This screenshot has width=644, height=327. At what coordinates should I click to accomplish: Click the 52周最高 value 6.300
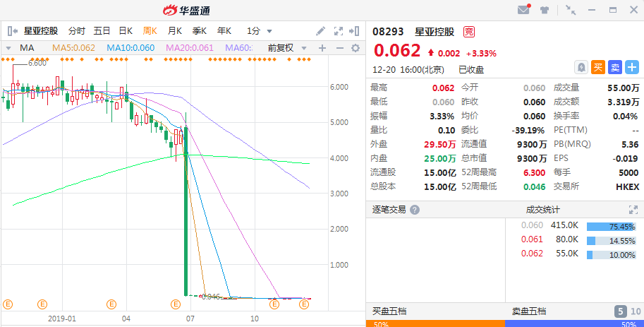pyautogui.click(x=535, y=173)
